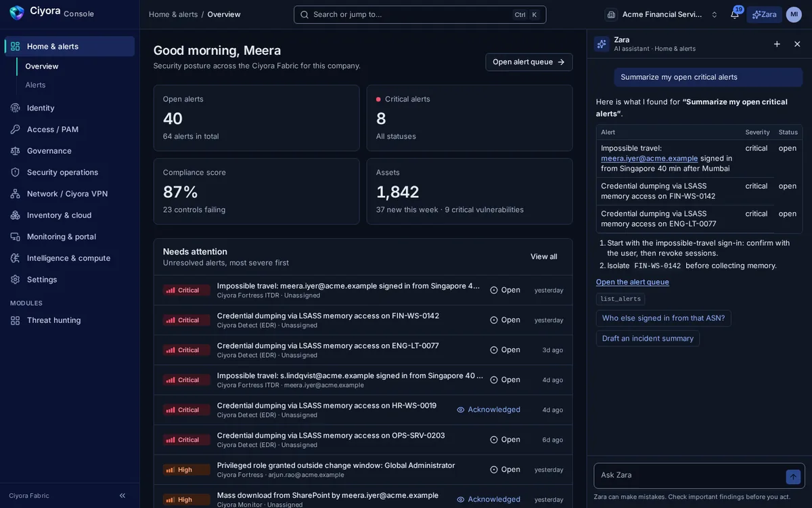The width and height of the screenshot is (812, 508).
Task: Focus the Search or jump to field
Action: pyautogui.click(x=420, y=14)
